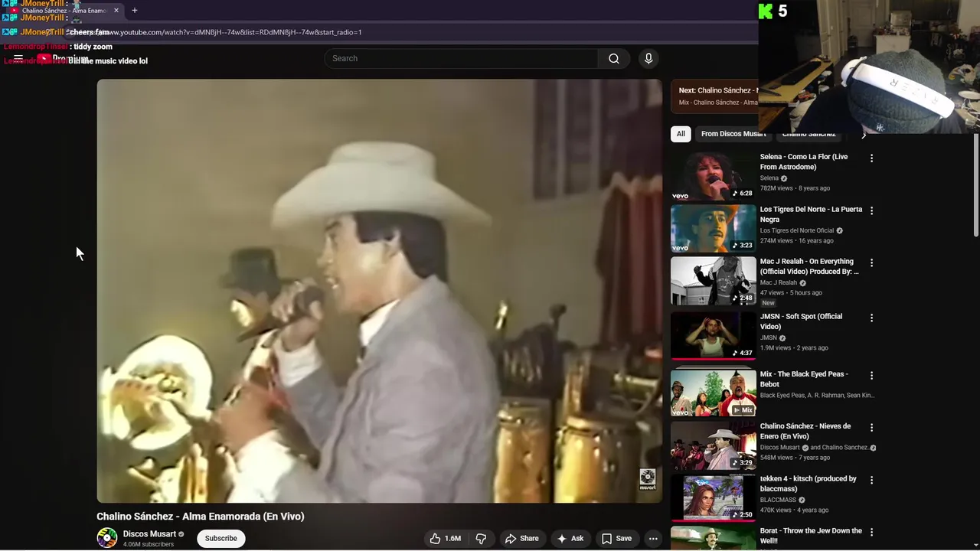The image size is (980, 551).
Task: Click the main video player
Action: 379,291
